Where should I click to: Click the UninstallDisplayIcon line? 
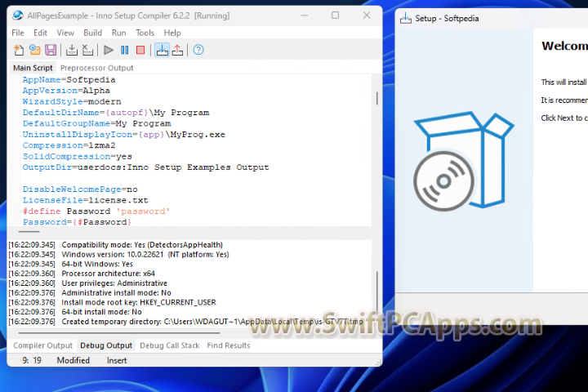click(124, 135)
